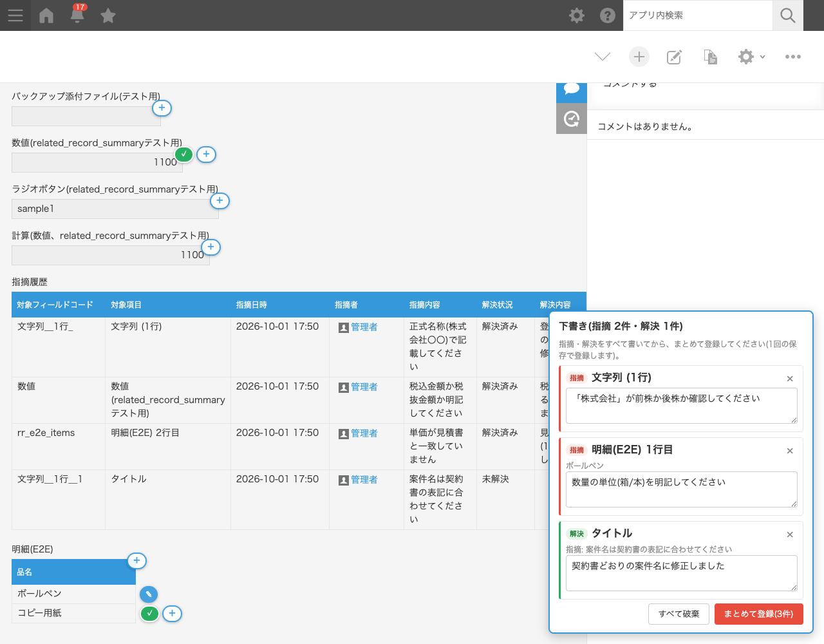824x644 pixels.
Task: Duplicate the record with copy icon
Action: click(710, 57)
